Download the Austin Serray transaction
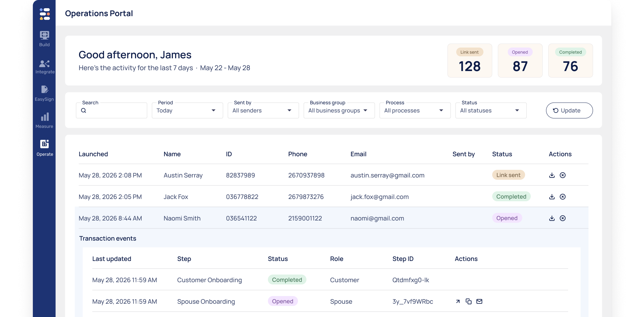This screenshot has height=317, width=644. (552, 175)
